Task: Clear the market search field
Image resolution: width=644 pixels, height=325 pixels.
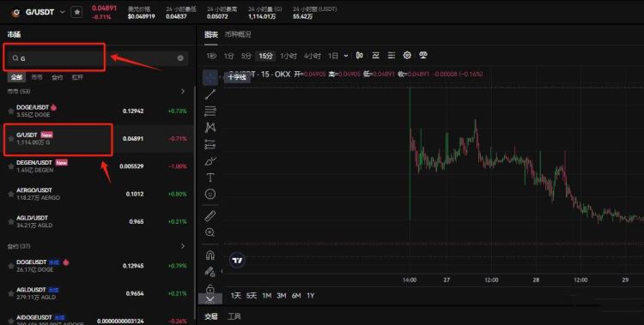Action: pos(180,57)
